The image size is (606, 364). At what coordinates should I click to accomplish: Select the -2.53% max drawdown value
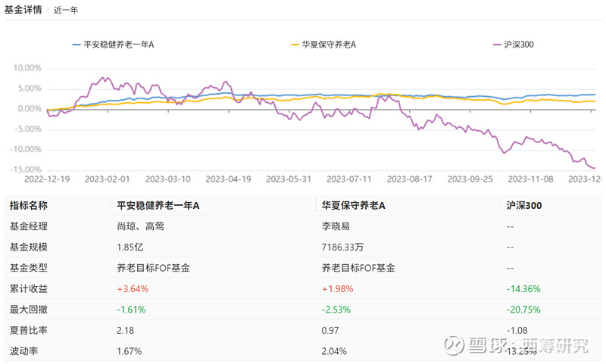(336, 310)
